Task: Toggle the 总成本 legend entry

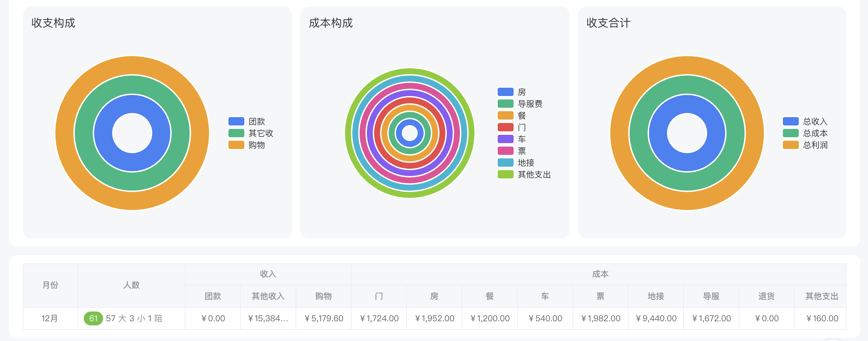Action: coord(790,133)
